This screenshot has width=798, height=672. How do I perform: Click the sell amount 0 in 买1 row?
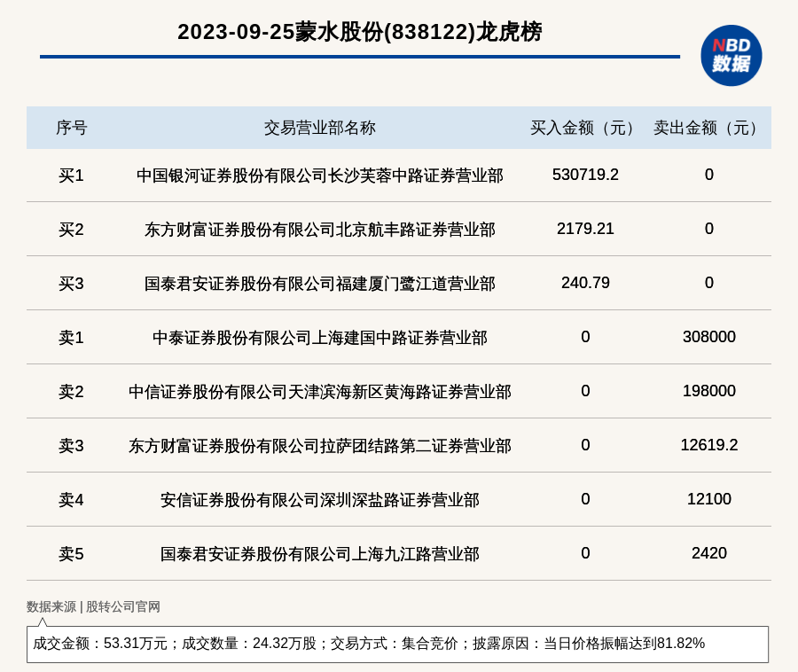pos(709,175)
